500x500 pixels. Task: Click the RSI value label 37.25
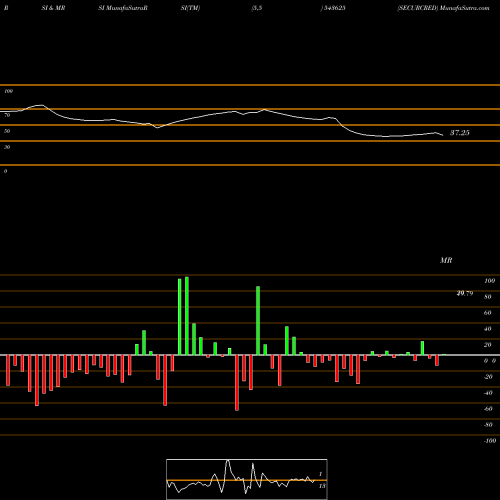(x=460, y=133)
